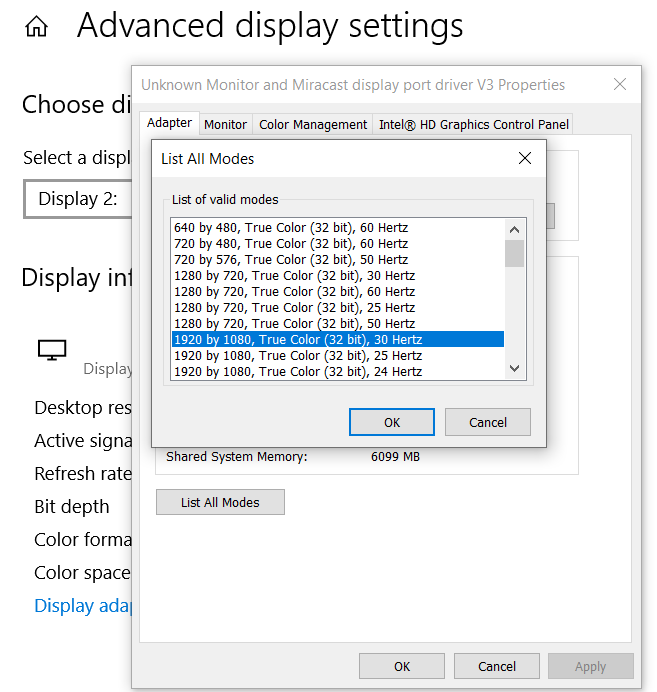Choose 1280 by 720, 60 Hertz mode
657x692 pixels.
coord(293,292)
